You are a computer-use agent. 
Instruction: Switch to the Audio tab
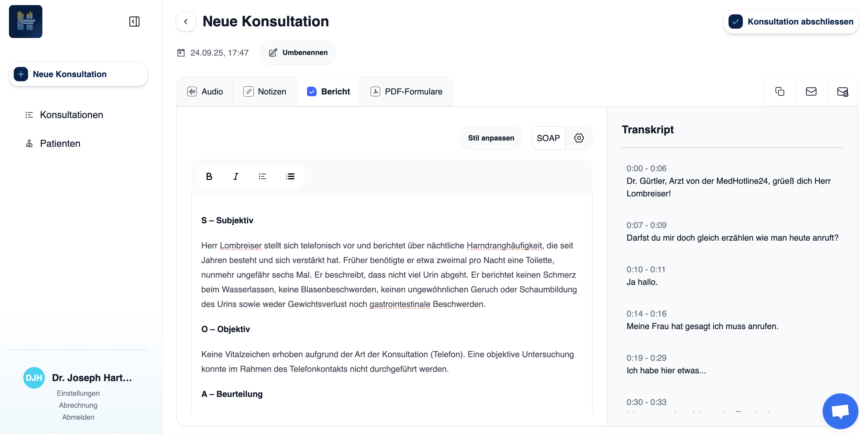(x=205, y=92)
